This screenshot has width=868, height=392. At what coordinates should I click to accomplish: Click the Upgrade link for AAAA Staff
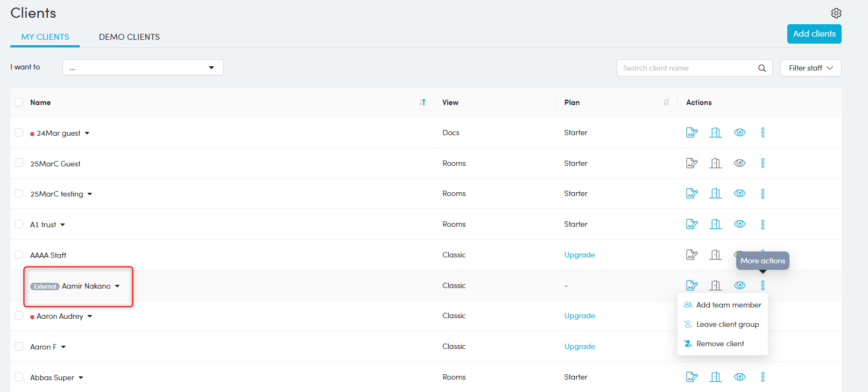click(580, 255)
